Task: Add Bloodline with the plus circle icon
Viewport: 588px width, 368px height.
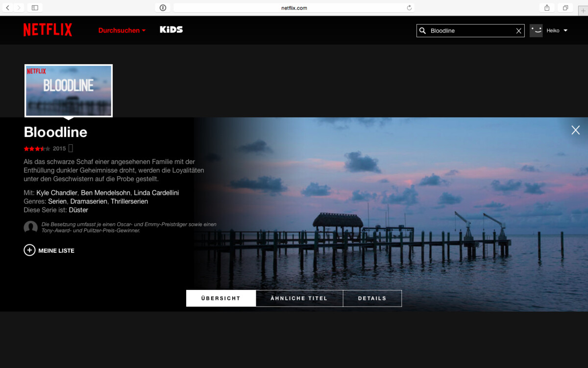Action: click(29, 250)
